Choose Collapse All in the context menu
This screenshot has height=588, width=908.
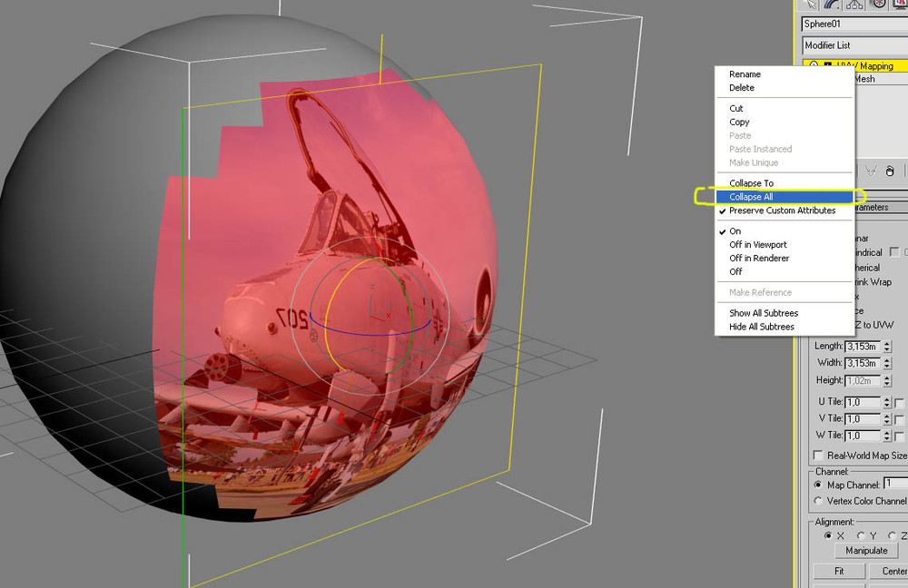pos(785,197)
